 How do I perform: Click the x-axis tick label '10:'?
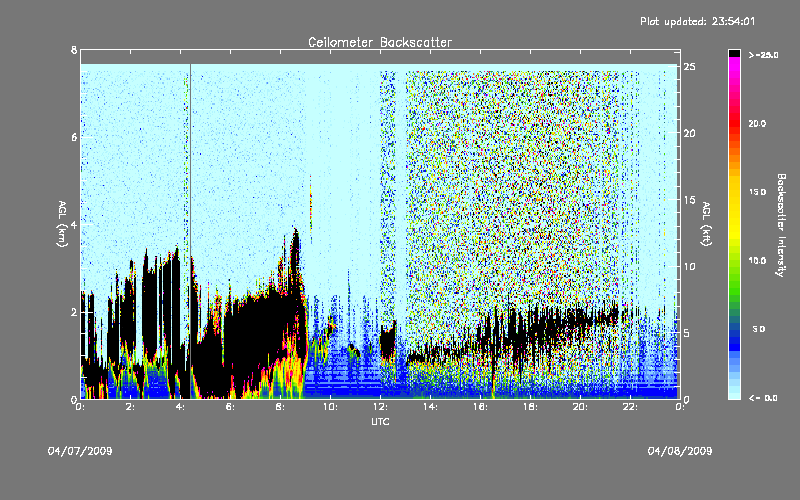pos(330,407)
